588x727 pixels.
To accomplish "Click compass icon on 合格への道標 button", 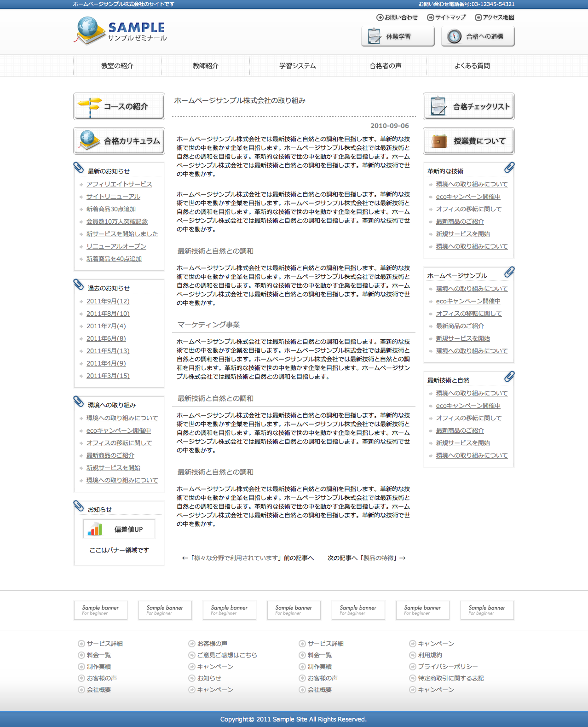I will point(454,36).
